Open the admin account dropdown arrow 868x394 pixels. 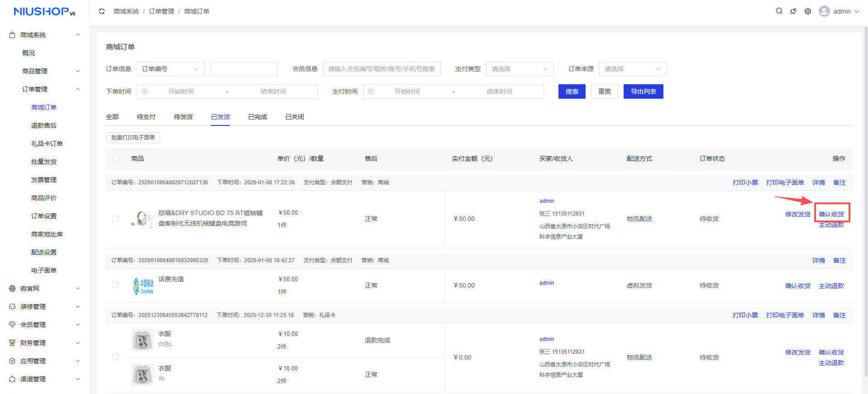point(857,11)
